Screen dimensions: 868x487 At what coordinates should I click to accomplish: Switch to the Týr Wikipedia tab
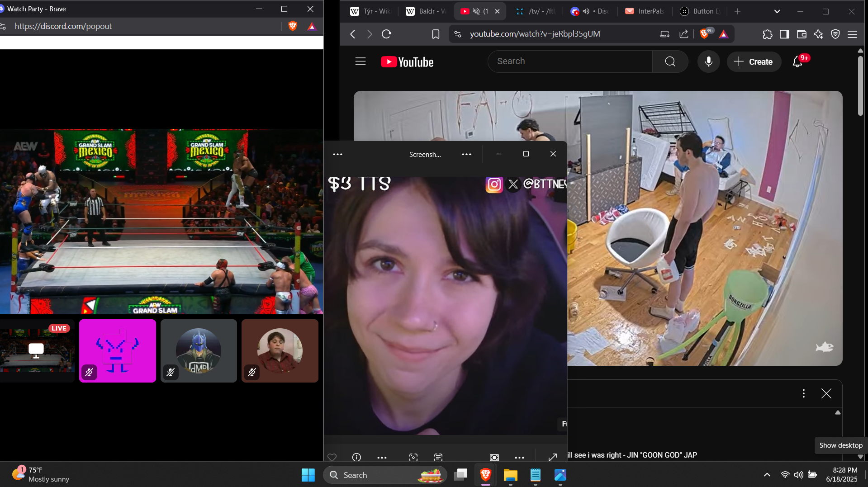tap(370, 11)
